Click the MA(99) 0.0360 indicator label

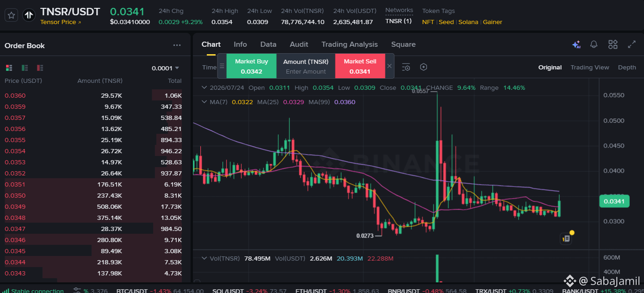pyautogui.click(x=332, y=102)
